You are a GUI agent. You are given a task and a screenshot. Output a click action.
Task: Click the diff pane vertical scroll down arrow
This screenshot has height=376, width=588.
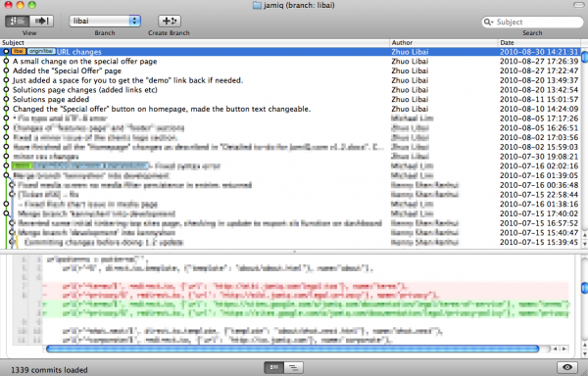[584, 353]
